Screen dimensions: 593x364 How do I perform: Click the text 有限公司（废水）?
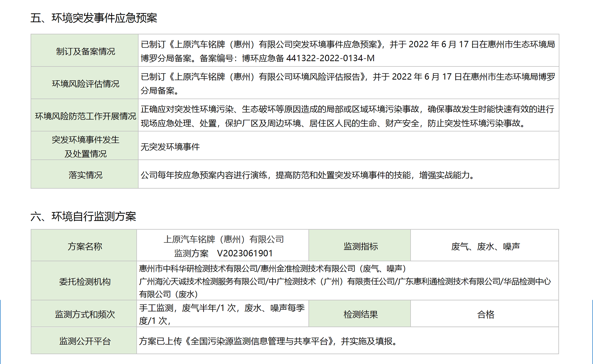(x=168, y=294)
